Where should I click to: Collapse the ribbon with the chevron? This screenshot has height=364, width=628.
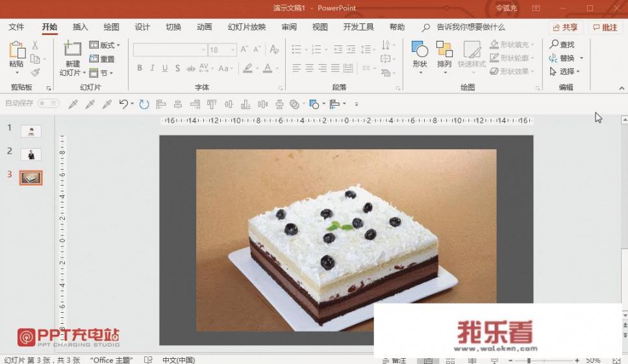[622, 88]
